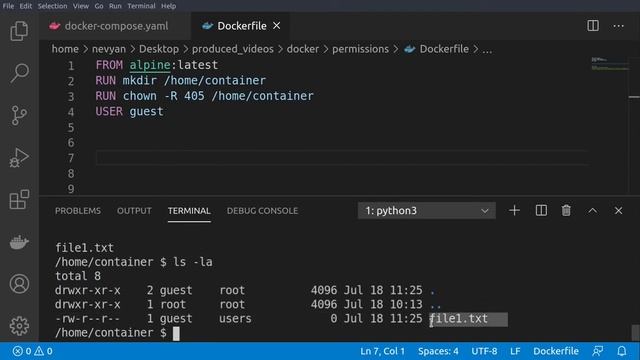Close the Dockerfile tab
The image size is (640, 360).
tap(277, 26)
